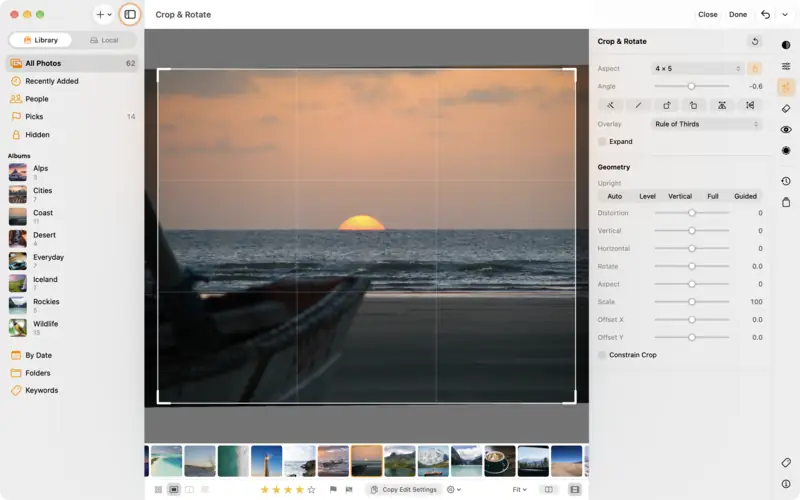This screenshot has height=500, width=800.
Task: Click the Scale slider handle
Action: tap(692, 302)
